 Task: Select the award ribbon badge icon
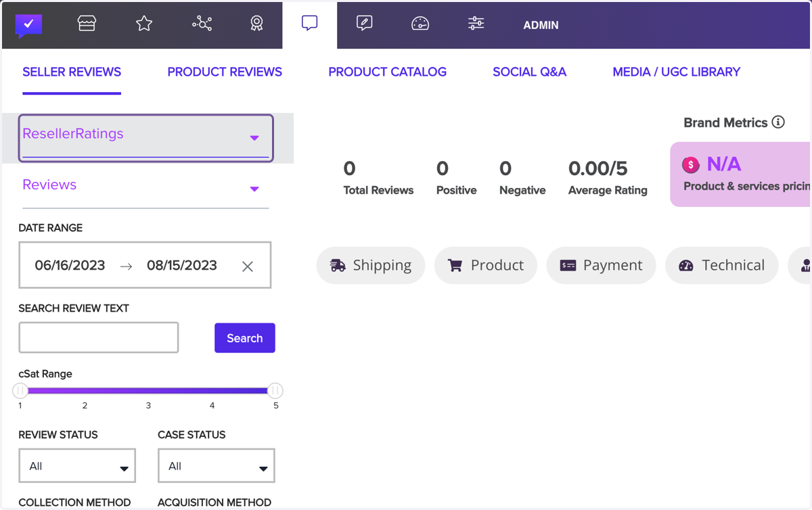tap(256, 24)
